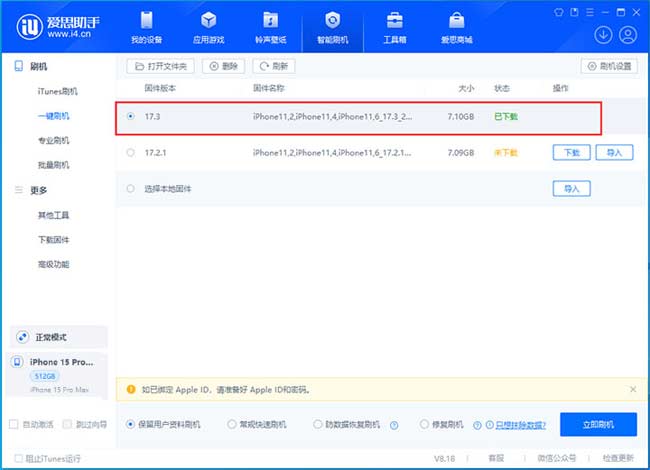
Task: Start flashing with 立即刷机 button
Action: [x=598, y=424]
